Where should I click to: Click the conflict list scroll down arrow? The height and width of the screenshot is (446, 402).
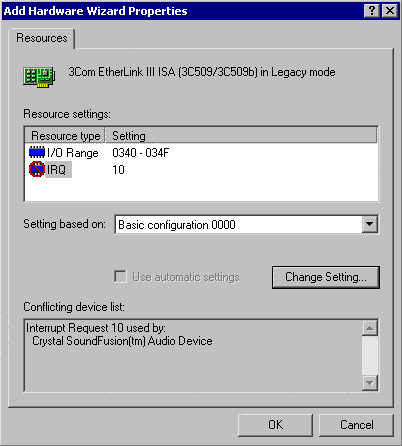tap(370, 383)
